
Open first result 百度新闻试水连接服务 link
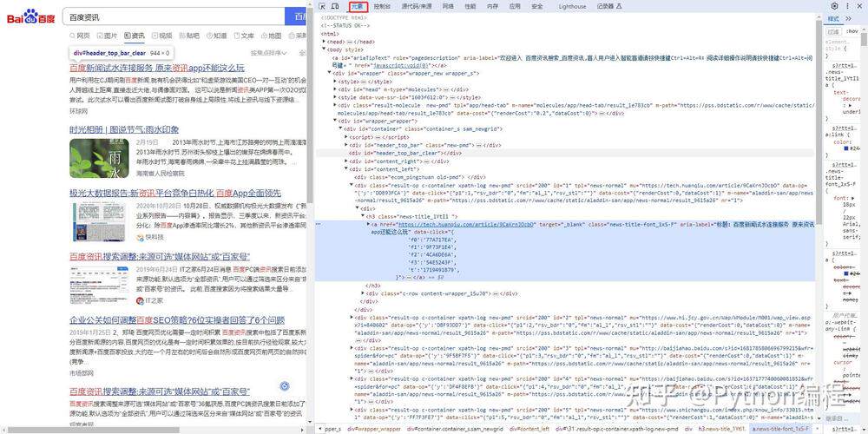(x=156, y=68)
